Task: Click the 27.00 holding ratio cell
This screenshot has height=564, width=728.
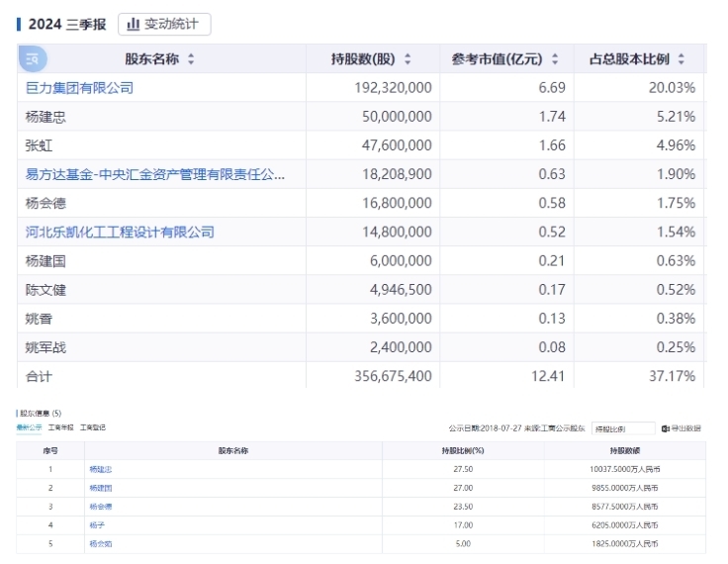Action: click(x=463, y=488)
